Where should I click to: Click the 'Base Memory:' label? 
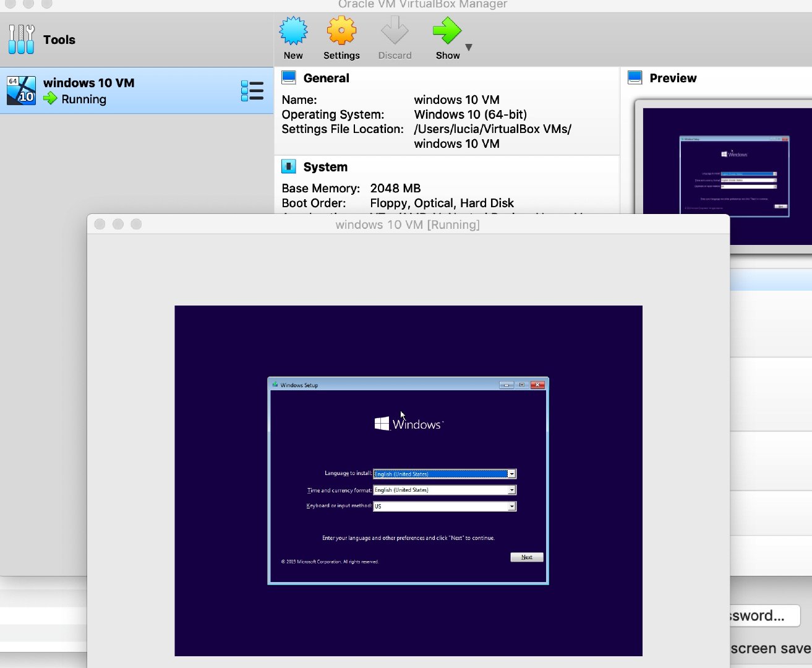pyautogui.click(x=321, y=188)
